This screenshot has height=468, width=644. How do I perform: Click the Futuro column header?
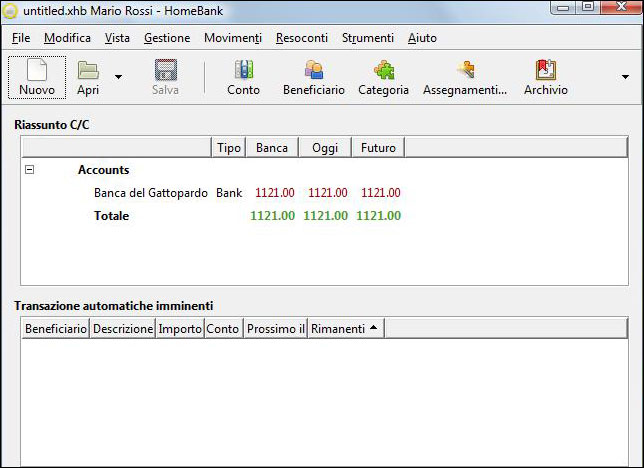378,148
